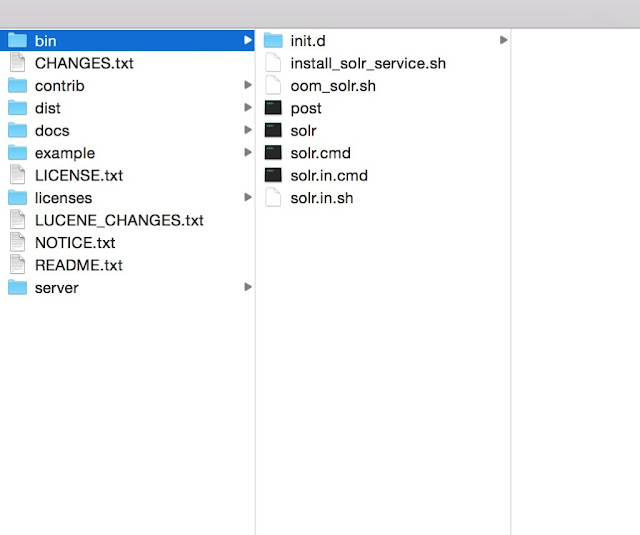Select the 'LICENSE.txt' file name
The width and height of the screenshot is (640, 535).
[x=79, y=175]
